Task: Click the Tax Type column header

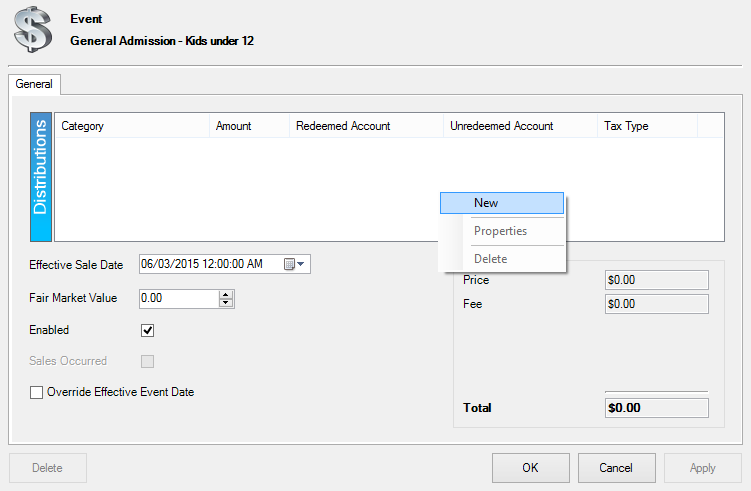Action: [648, 126]
